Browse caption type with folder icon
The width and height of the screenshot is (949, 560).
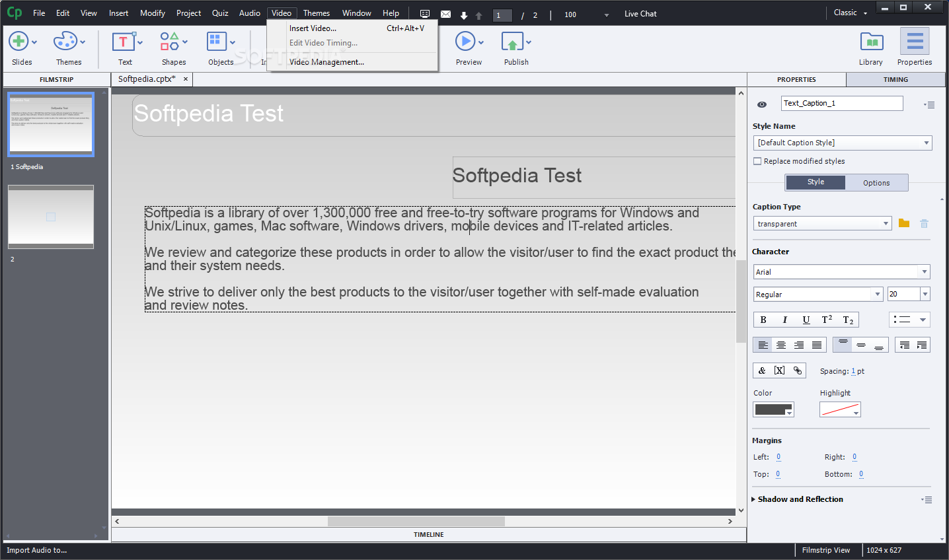(904, 224)
